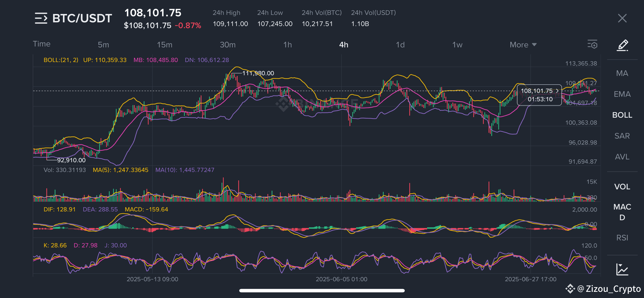
Task: Expand the More timeframes dropdown
Action: [x=523, y=45]
